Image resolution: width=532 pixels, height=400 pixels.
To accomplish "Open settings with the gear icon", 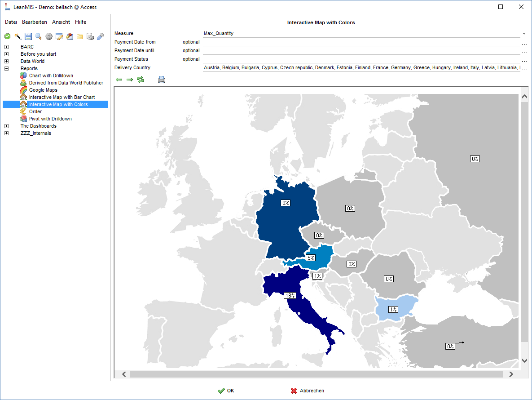I will (x=49, y=36).
